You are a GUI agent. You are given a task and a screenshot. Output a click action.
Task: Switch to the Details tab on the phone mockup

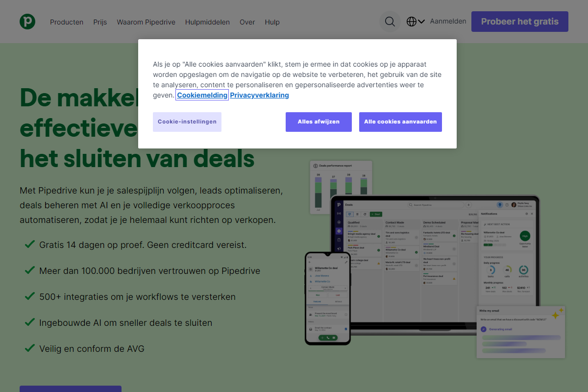339,302
